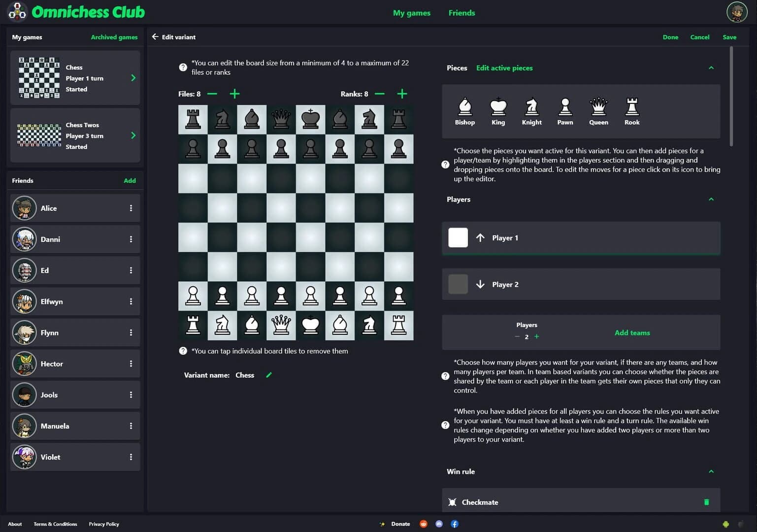This screenshot has height=532, width=757.
Task: Add a new friend
Action: 130,181
